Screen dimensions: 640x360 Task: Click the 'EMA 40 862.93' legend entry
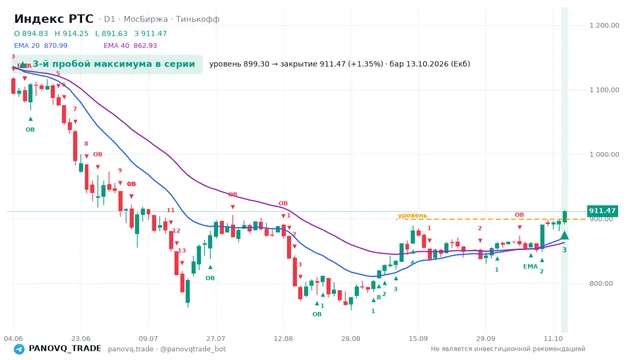pos(130,46)
